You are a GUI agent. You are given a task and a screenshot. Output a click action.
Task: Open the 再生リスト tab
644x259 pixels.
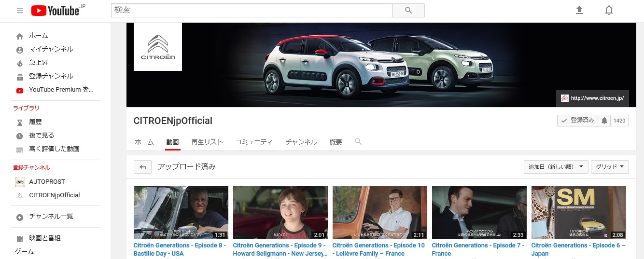tap(207, 142)
